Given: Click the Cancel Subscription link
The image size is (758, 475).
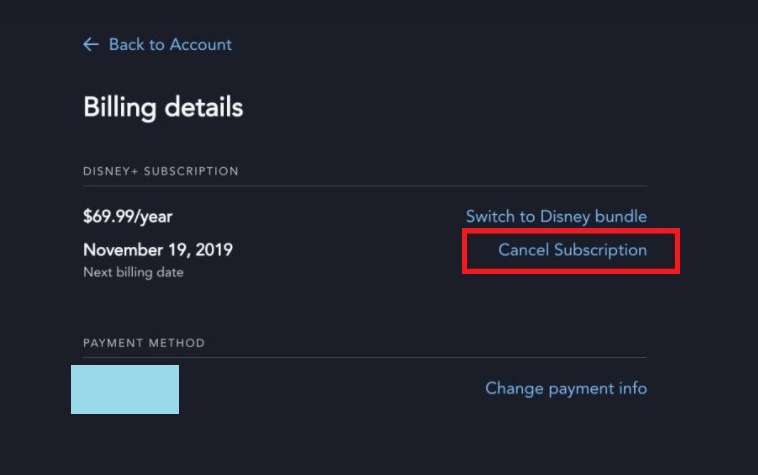Looking at the screenshot, I should pos(572,250).
